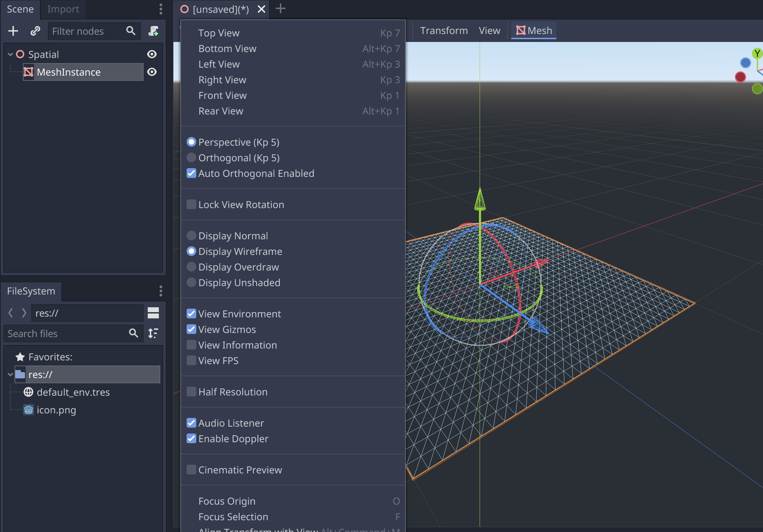Screen dimensions: 763x532
Task: Open the Scene panel options menu
Action: point(161,9)
